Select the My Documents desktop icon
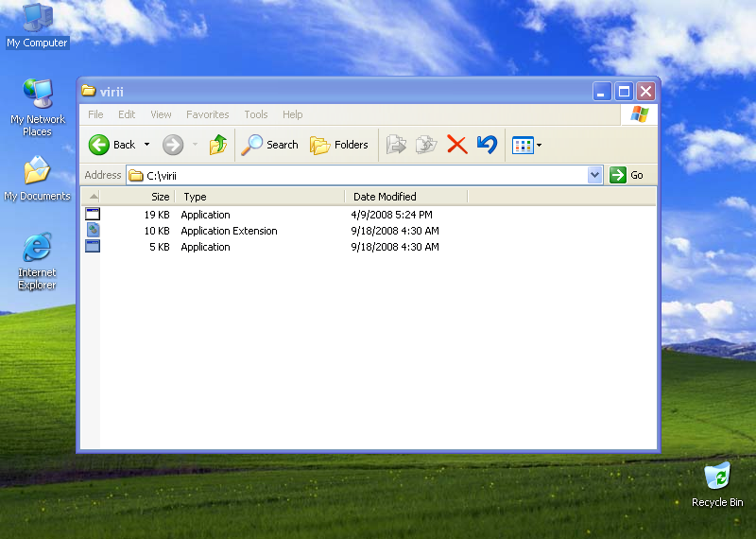 pyautogui.click(x=37, y=178)
